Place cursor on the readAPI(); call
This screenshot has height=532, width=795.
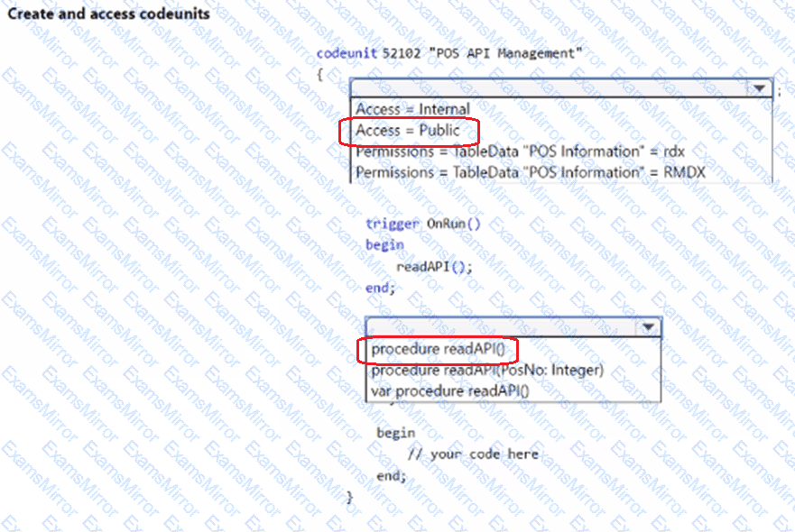[x=434, y=266]
